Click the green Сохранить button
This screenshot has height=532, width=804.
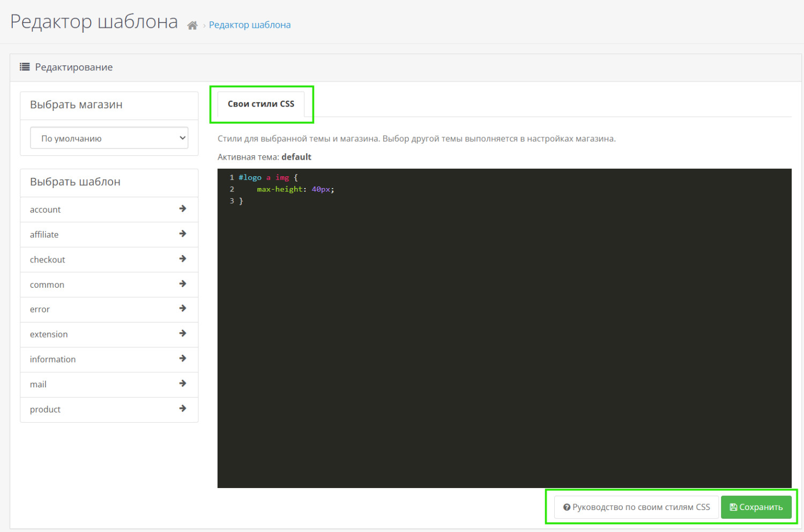pos(756,507)
